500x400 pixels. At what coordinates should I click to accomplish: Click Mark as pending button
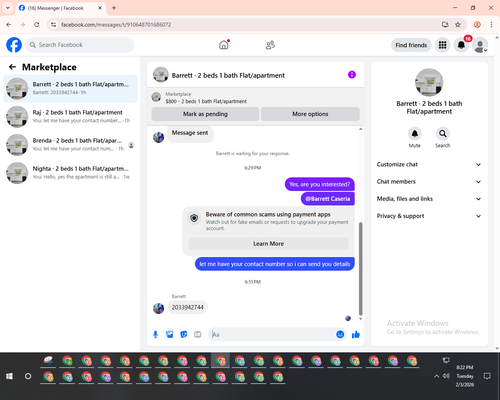[x=205, y=114]
